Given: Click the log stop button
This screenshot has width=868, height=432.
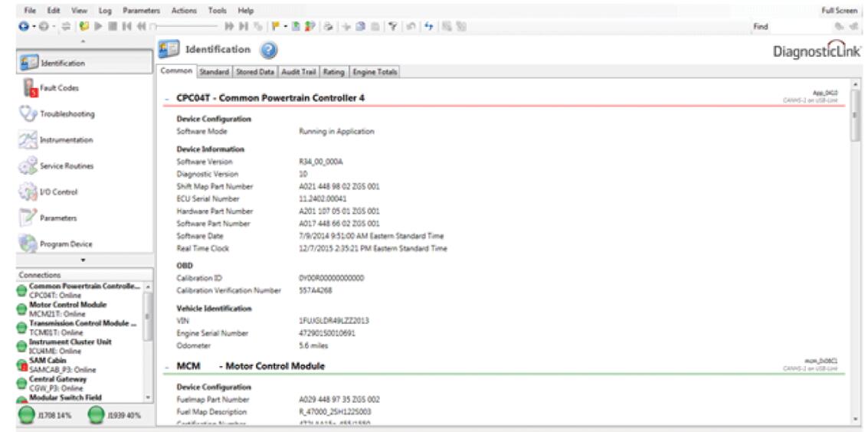Looking at the screenshot, I should [x=113, y=26].
